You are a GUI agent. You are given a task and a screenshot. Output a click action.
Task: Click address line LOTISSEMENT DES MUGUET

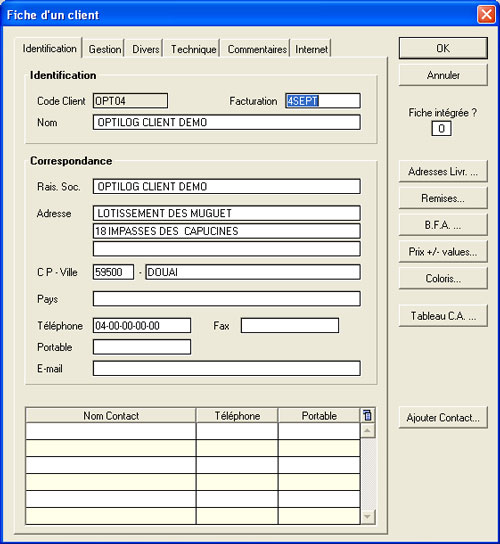(227, 213)
